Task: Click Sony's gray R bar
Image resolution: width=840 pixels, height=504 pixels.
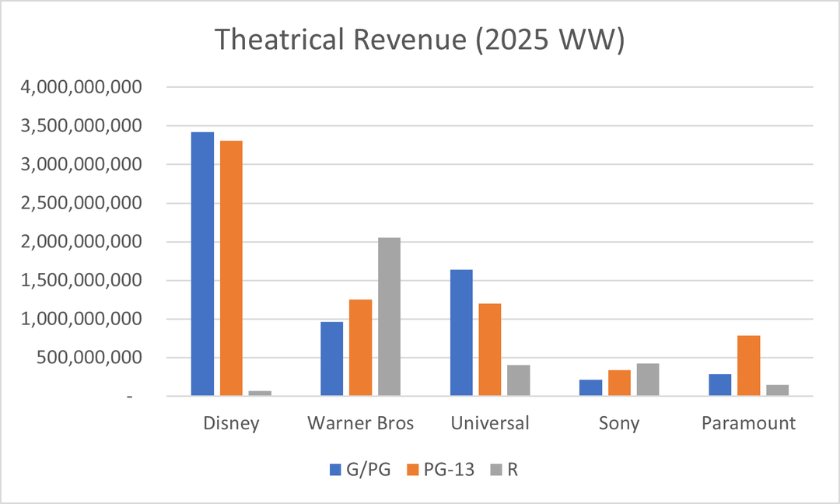Action: pyautogui.click(x=647, y=380)
